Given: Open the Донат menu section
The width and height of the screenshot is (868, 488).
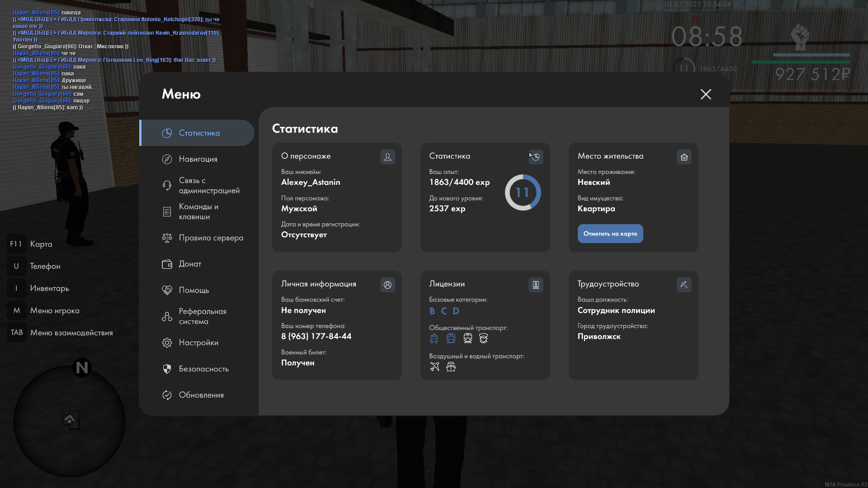Looking at the screenshot, I should coord(190,264).
